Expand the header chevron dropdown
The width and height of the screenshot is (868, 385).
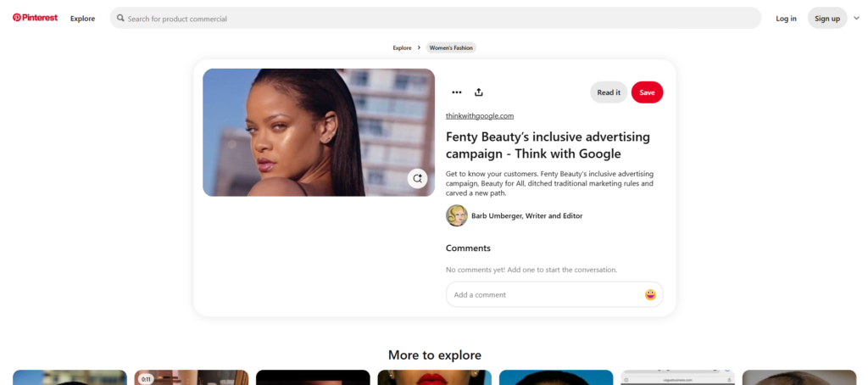click(x=856, y=19)
